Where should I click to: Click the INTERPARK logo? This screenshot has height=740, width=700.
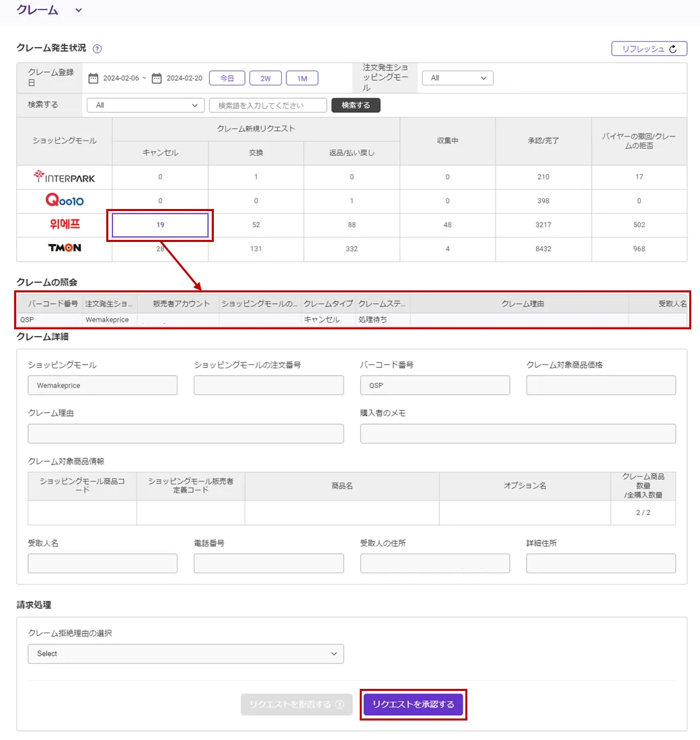tap(64, 177)
